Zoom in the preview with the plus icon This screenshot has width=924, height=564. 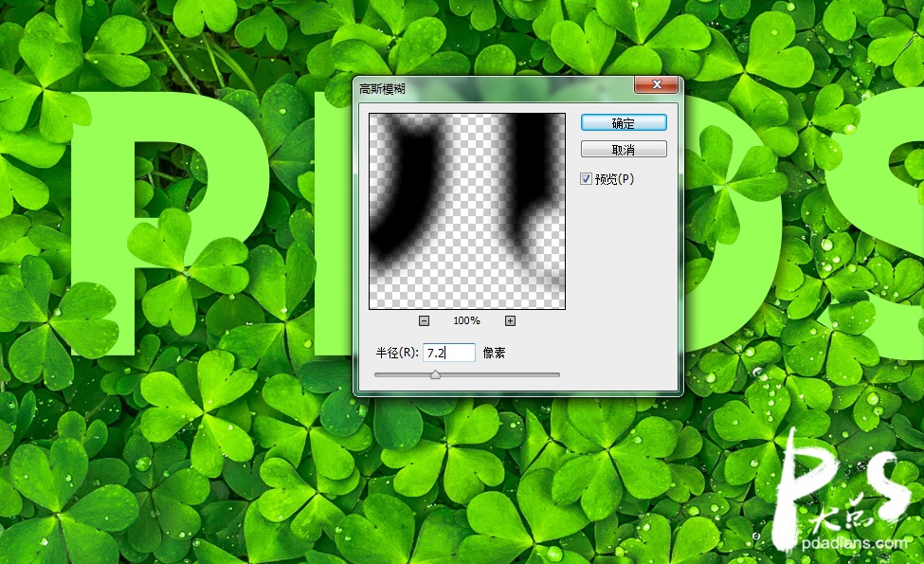click(x=510, y=320)
